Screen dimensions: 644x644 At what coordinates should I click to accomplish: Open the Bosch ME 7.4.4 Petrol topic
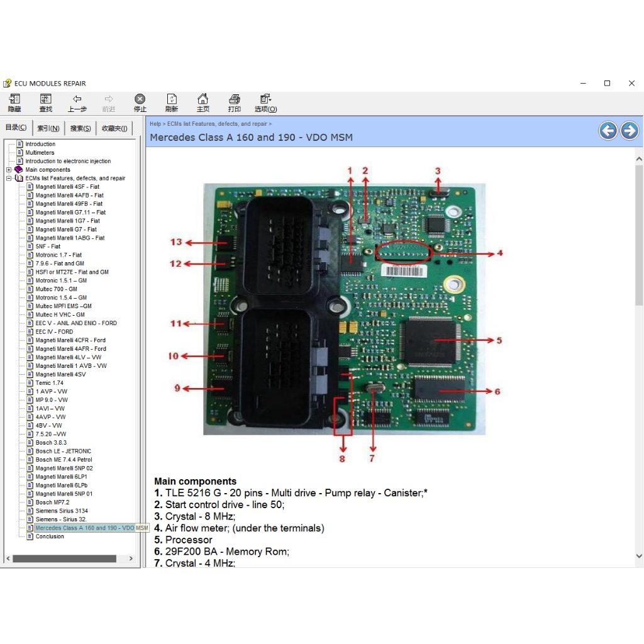click(x=64, y=460)
